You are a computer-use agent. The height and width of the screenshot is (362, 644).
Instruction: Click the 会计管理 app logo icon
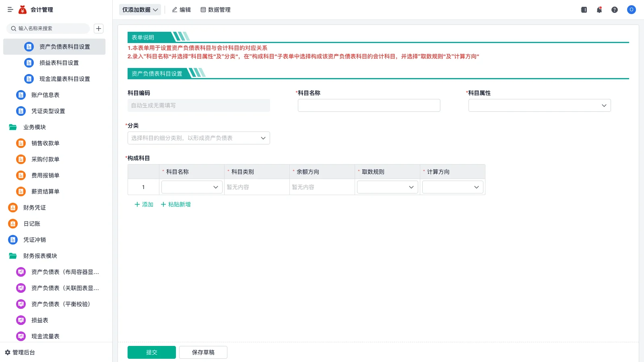point(23,10)
